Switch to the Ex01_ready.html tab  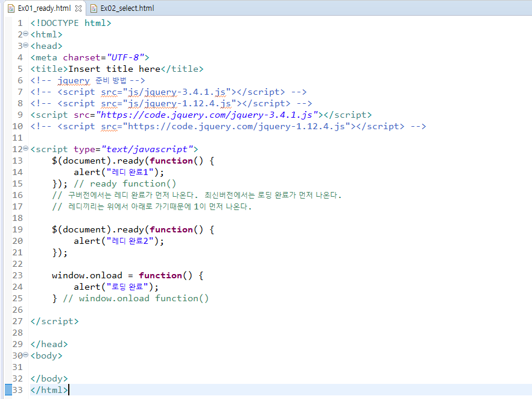(44, 8)
